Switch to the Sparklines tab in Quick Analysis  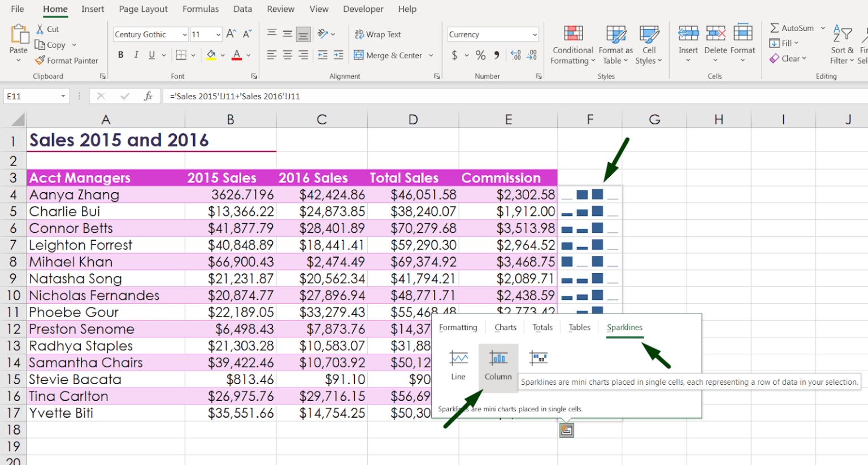(625, 327)
